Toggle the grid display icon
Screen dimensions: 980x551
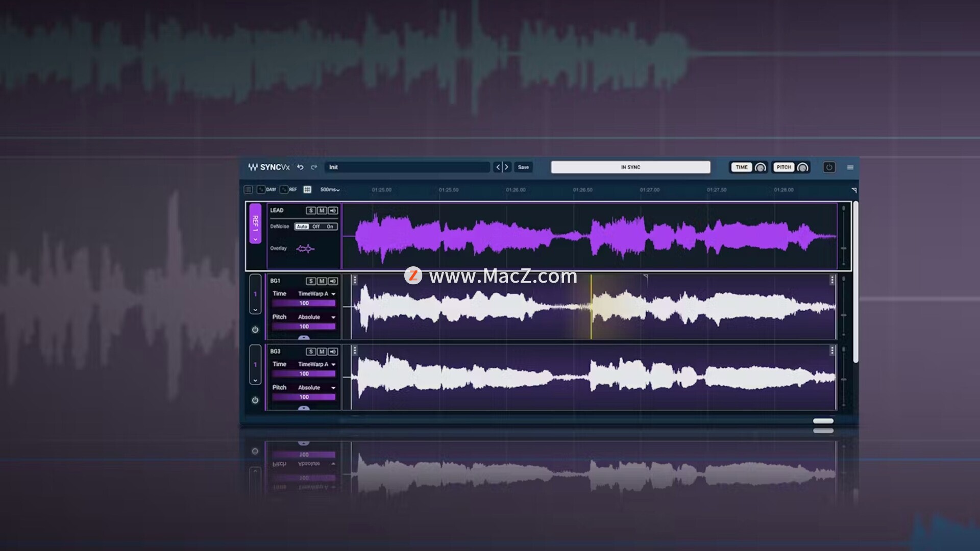pyautogui.click(x=307, y=190)
